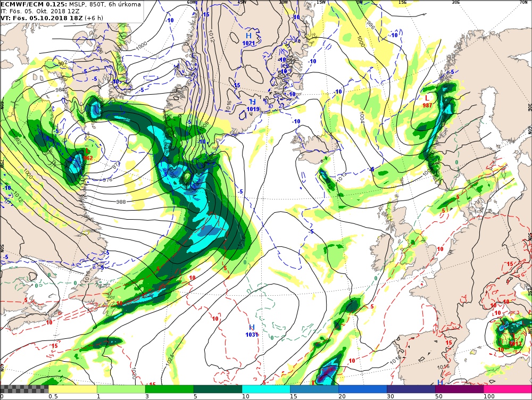Click the cyan 10–15 legend swatch
532x400 pixels.
pos(266,389)
